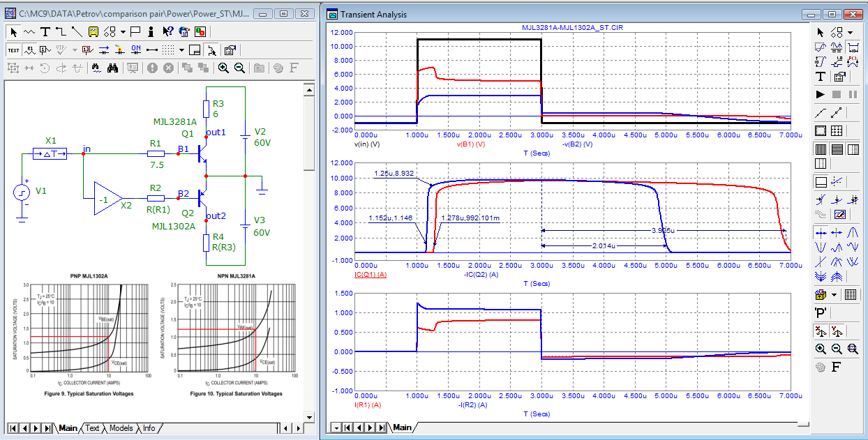Click the bold F icon in analysis toolbar
Screen dimensions: 868x440
point(836,366)
